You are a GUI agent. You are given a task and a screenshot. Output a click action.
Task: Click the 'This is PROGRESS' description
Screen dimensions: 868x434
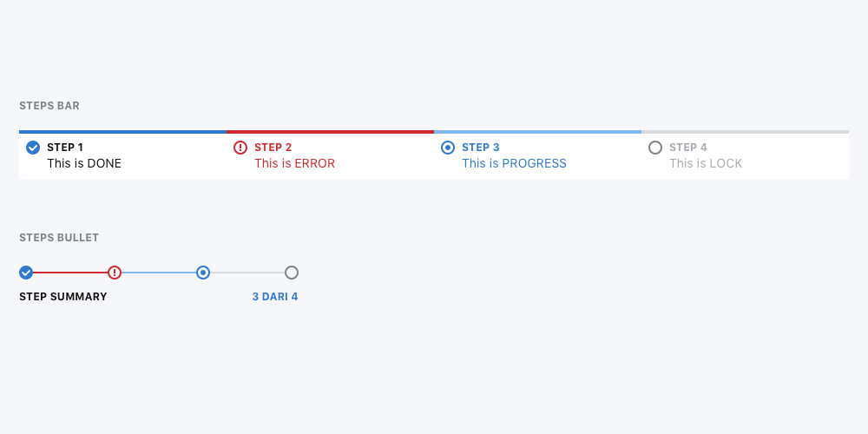pos(514,163)
